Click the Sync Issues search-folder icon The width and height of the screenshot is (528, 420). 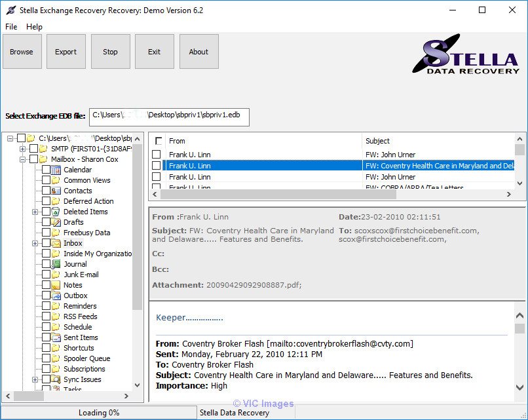point(56,379)
